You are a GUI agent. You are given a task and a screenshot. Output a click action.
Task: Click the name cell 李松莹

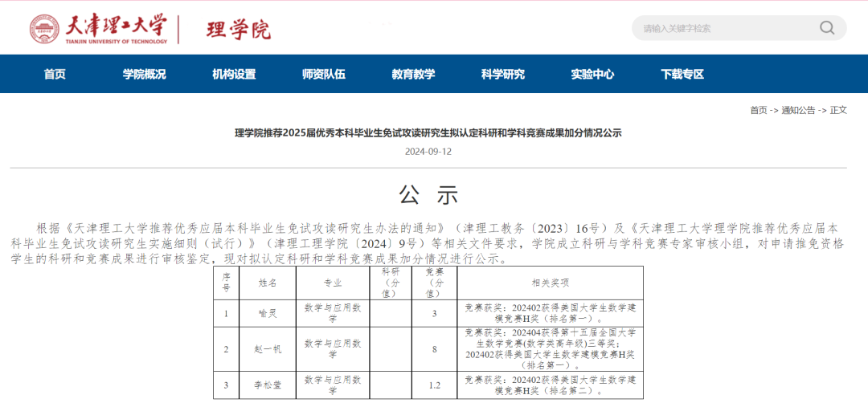point(268,385)
